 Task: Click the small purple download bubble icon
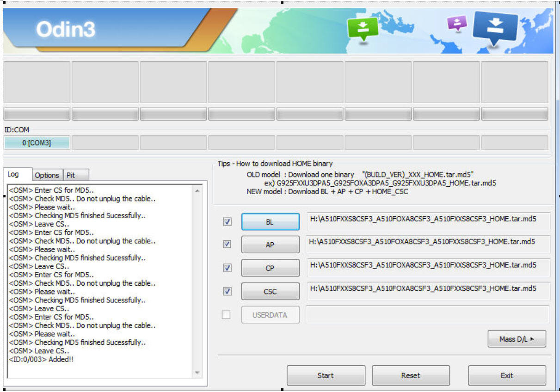coord(457,23)
